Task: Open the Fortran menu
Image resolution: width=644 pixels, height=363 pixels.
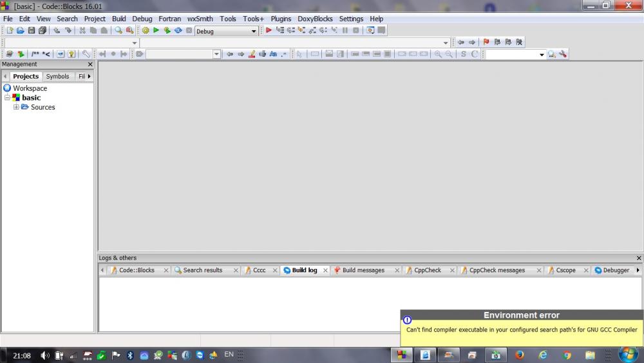Action: coord(169,19)
